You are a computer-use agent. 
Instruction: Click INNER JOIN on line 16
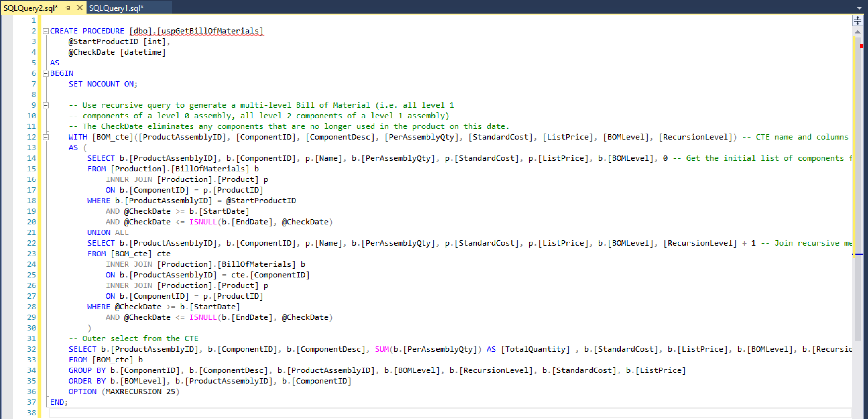point(129,180)
